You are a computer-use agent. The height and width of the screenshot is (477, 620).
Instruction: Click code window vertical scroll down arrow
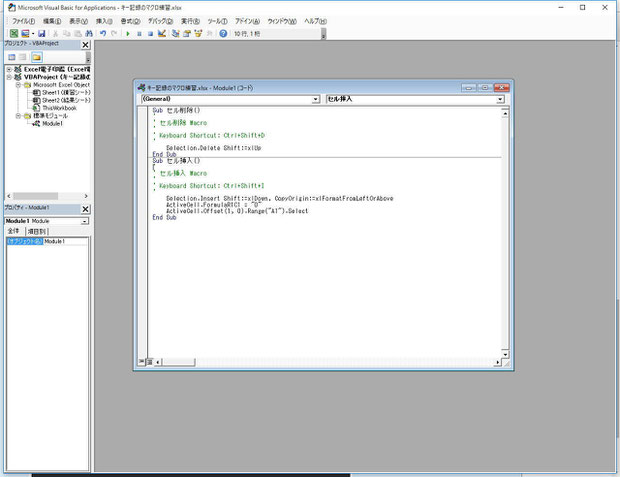(x=505, y=354)
